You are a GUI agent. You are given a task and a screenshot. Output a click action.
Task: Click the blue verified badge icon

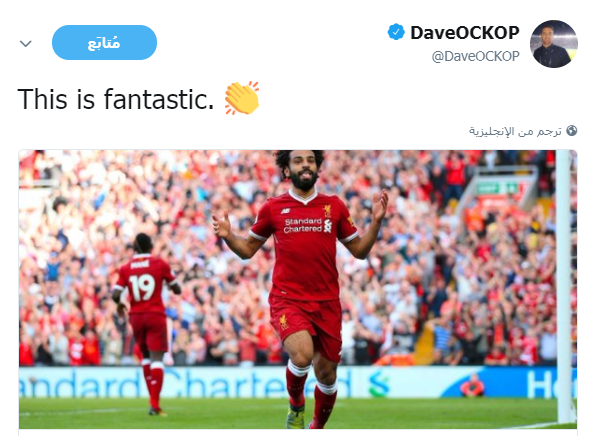click(x=396, y=32)
